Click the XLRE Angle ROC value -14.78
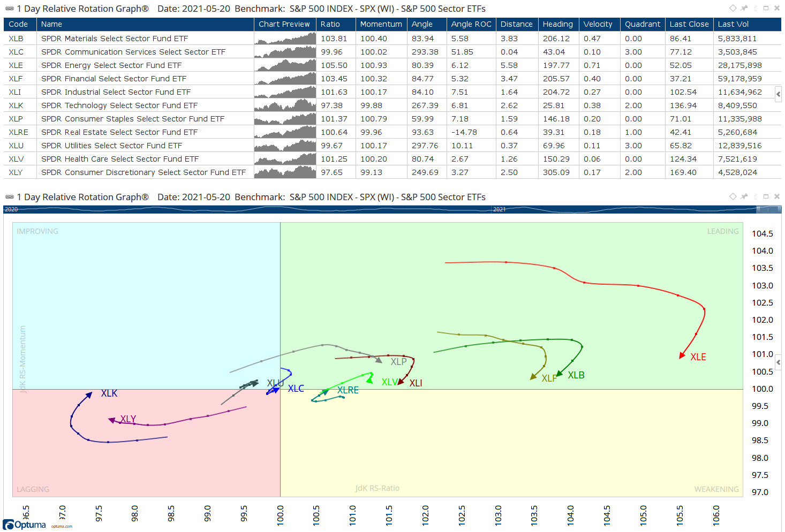Screen dimensions: 785x532 (x=464, y=132)
